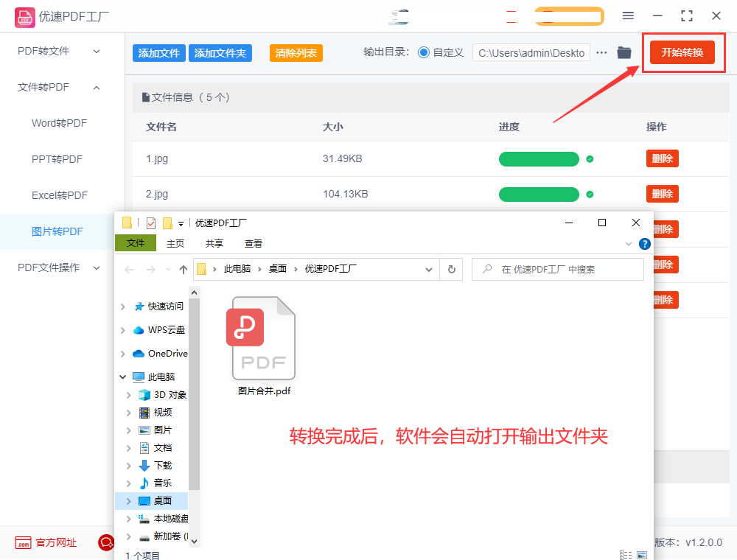Click the 快速访问 star icon
Screen dimensions: 737x560
click(x=139, y=307)
